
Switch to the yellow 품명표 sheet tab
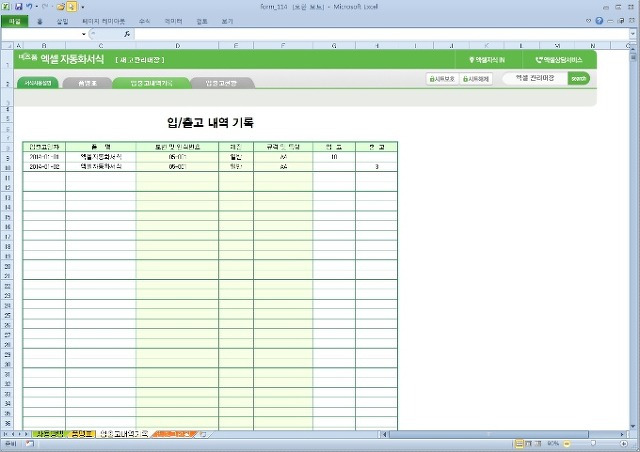(81, 434)
